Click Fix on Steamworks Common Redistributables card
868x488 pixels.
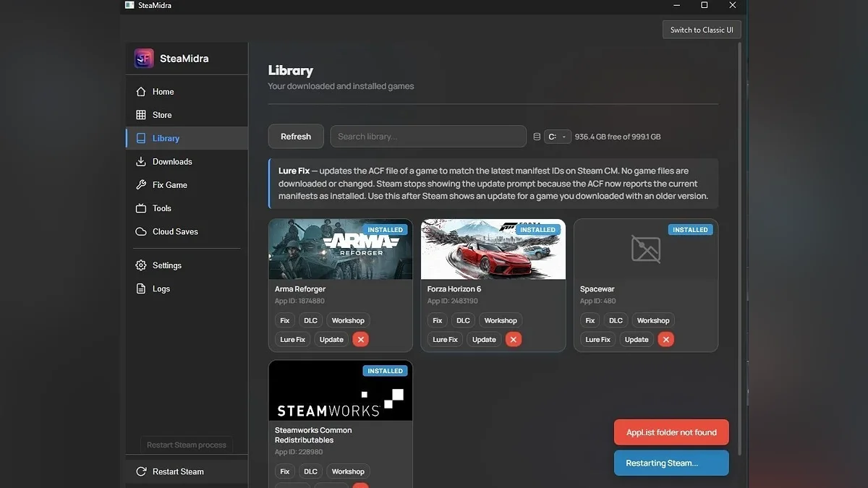pos(285,471)
